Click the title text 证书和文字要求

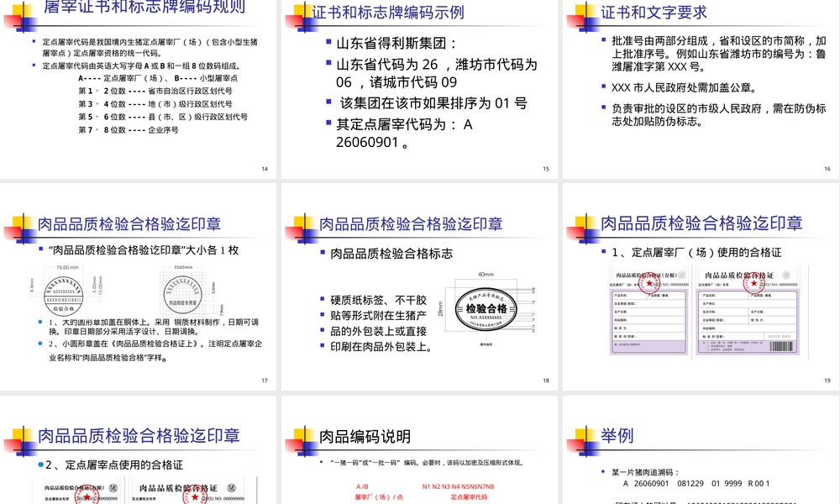tap(654, 13)
